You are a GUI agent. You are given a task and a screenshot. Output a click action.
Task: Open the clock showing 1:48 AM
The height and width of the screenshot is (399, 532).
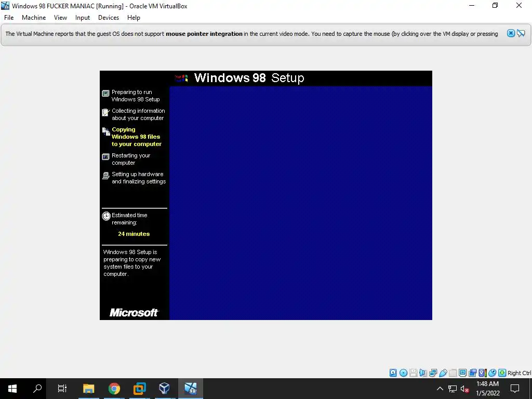tap(487, 389)
